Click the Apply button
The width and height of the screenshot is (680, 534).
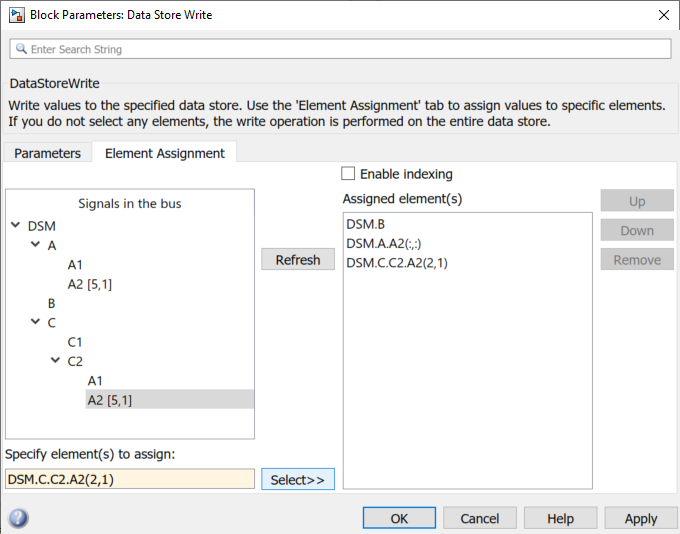click(x=640, y=518)
